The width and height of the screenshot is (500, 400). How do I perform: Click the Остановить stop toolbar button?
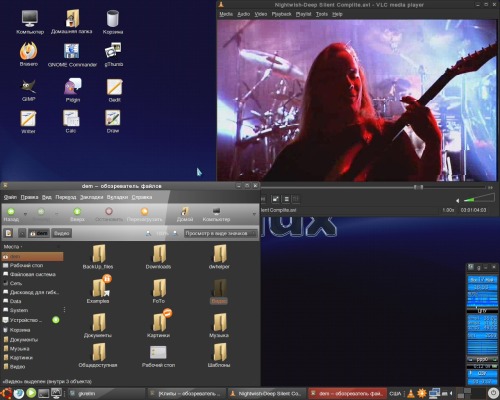[x=109, y=214]
